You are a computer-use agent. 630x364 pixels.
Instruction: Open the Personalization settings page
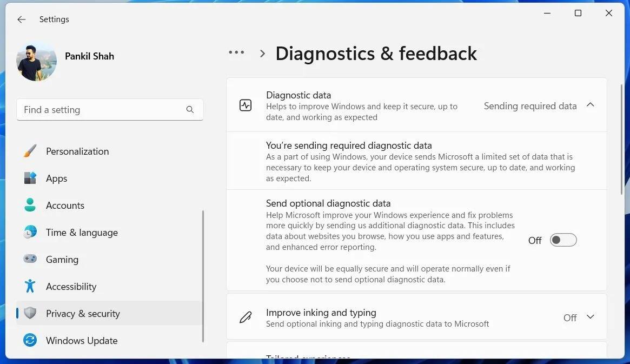pyautogui.click(x=77, y=151)
